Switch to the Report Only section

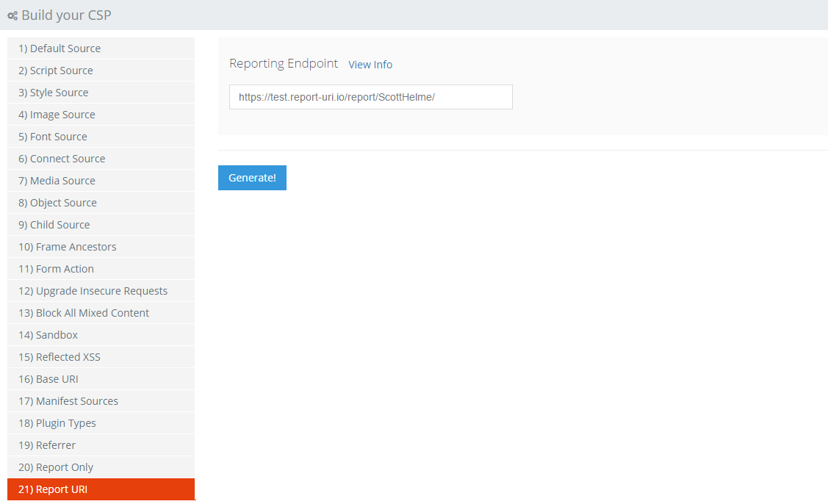pos(101,467)
